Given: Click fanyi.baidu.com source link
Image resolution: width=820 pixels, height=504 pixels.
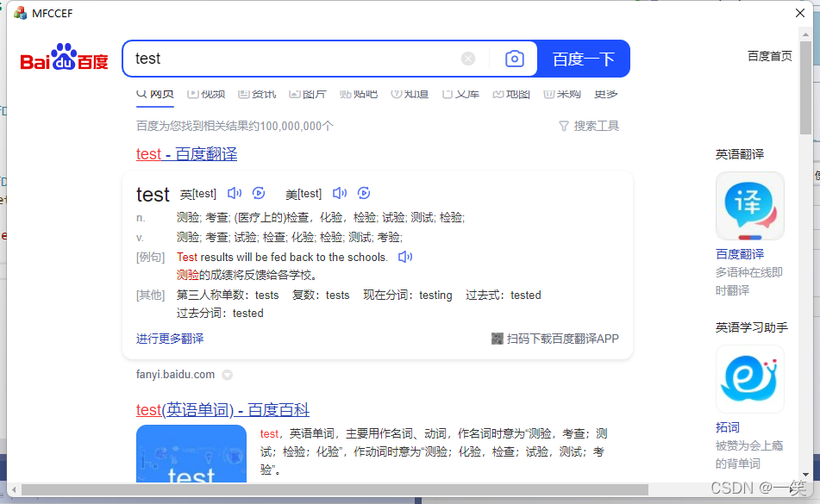Looking at the screenshot, I should tap(175, 375).
